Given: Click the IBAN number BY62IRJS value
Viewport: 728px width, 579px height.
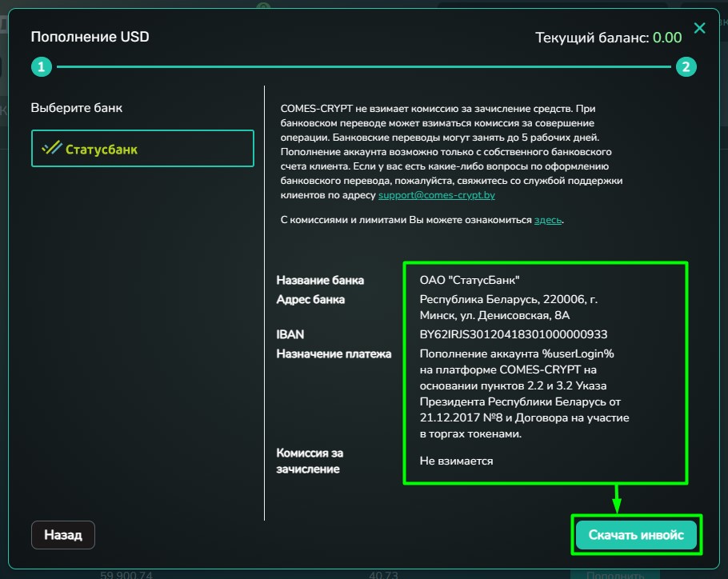Looking at the screenshot, I should [513, 334].
